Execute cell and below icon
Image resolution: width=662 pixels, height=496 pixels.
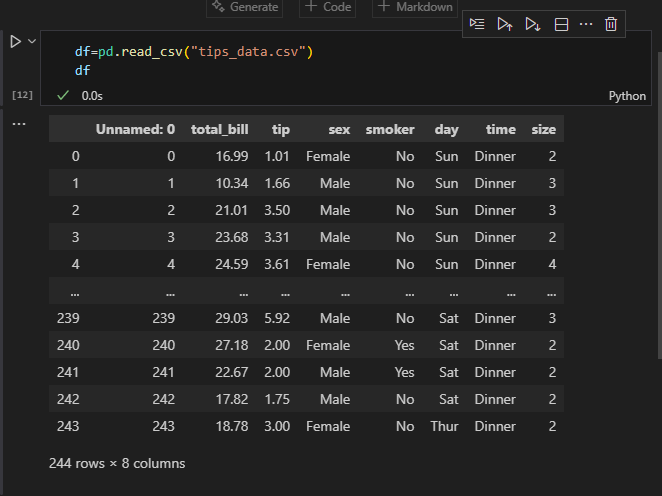[x=533, y=23]
